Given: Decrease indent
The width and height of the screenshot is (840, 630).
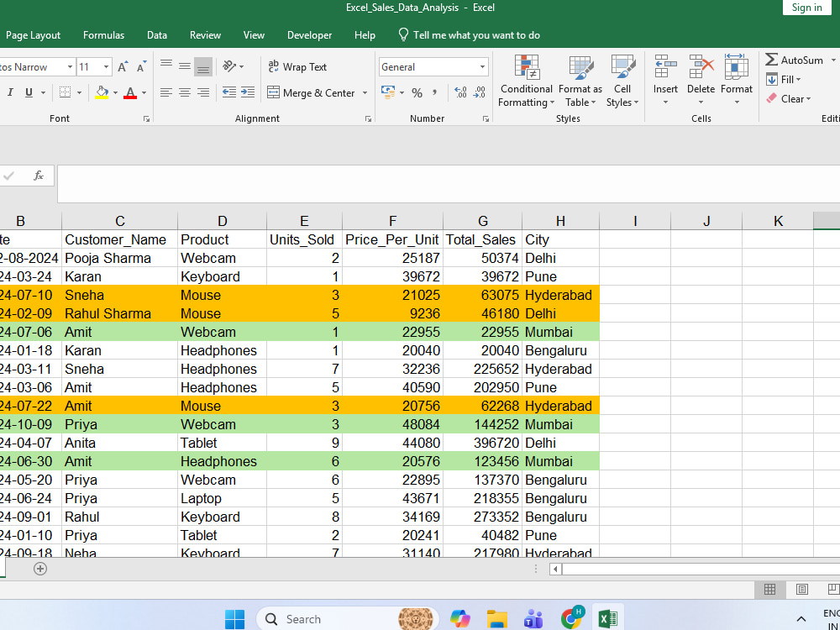Looking at the screenshot, I should pyautogui.click(x=229, y=92).
